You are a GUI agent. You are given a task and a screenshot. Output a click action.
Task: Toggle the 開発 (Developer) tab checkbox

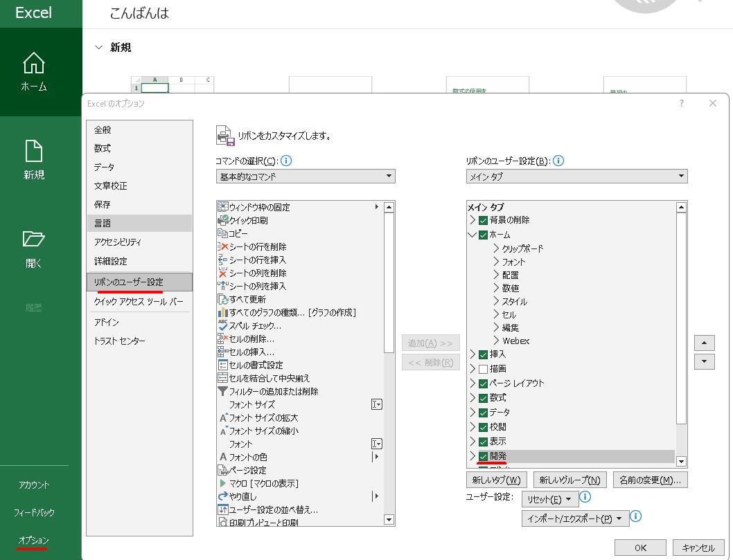(484, 456)
